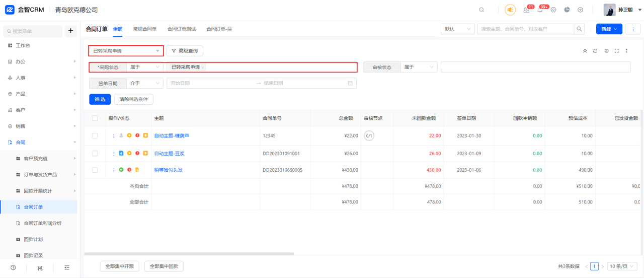Screen dimensions: 644x278
Task: Click the orange announcement megaphone icon
Action: pos(510,10)
